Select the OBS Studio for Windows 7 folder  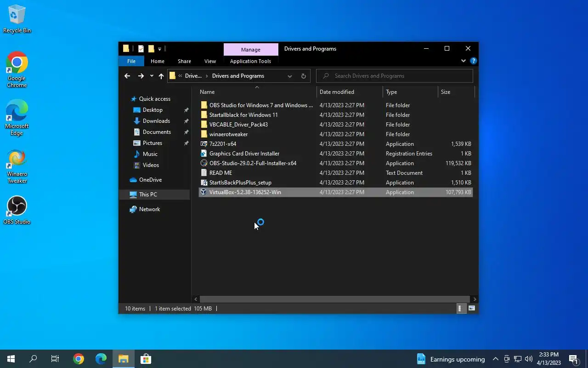coord(336,105)
